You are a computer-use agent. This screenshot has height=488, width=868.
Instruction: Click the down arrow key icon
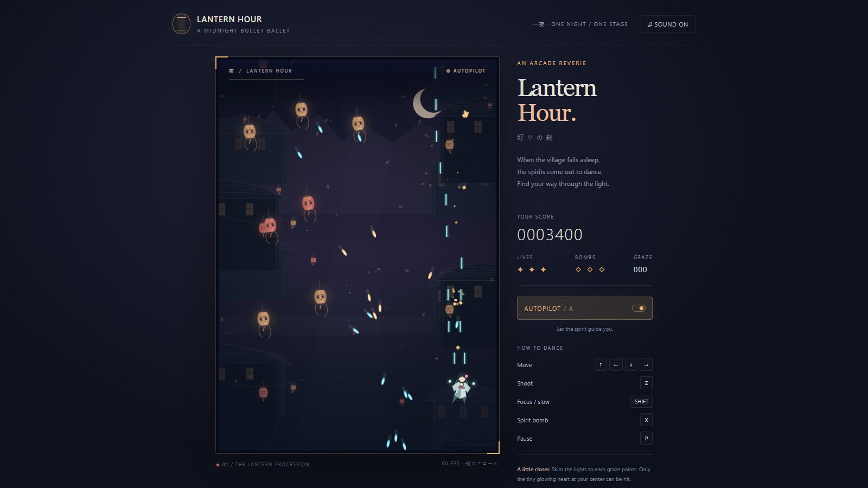click(x=631, y=365)
